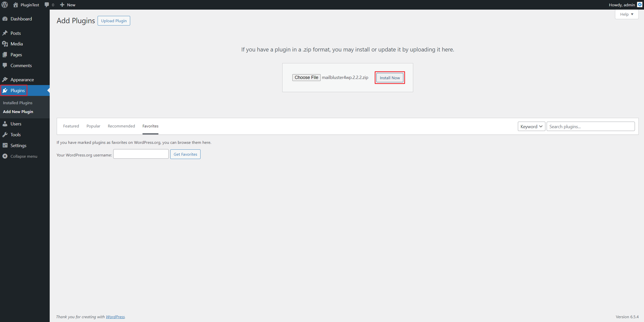644x322 pixels.
Task: Open the Howdy, admin account menu
Action: 622,5
